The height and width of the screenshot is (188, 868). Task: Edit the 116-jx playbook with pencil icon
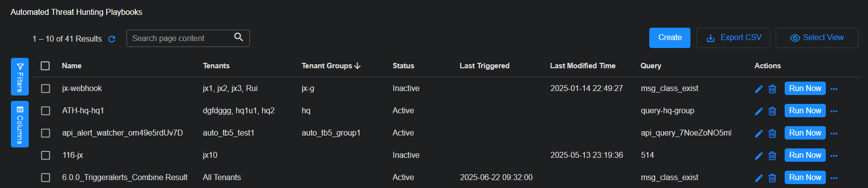pos(758,156)
